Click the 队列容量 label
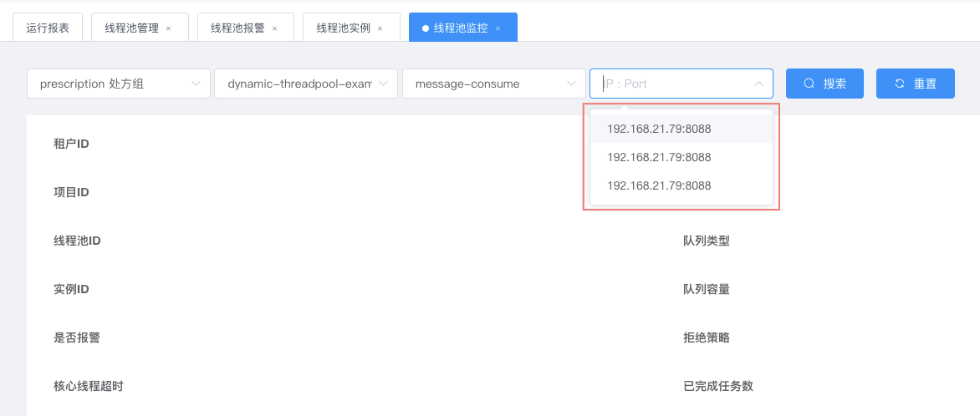980x416 pixels. pyautogui.click(x=707, y=289)
